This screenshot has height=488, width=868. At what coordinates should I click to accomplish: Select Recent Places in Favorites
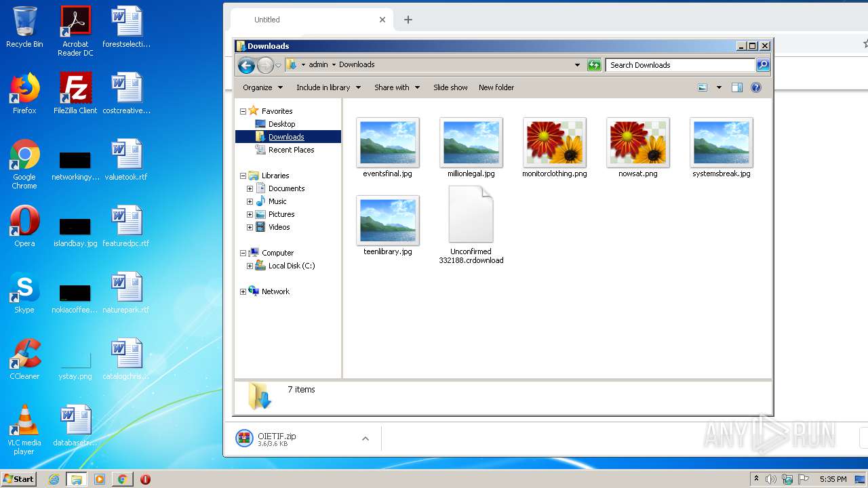point(291,150)
